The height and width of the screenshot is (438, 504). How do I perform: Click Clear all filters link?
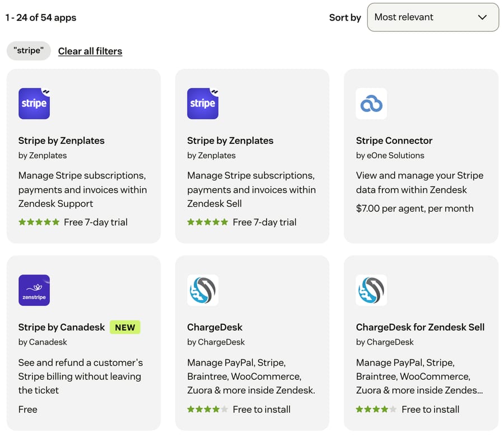(90, 51)
